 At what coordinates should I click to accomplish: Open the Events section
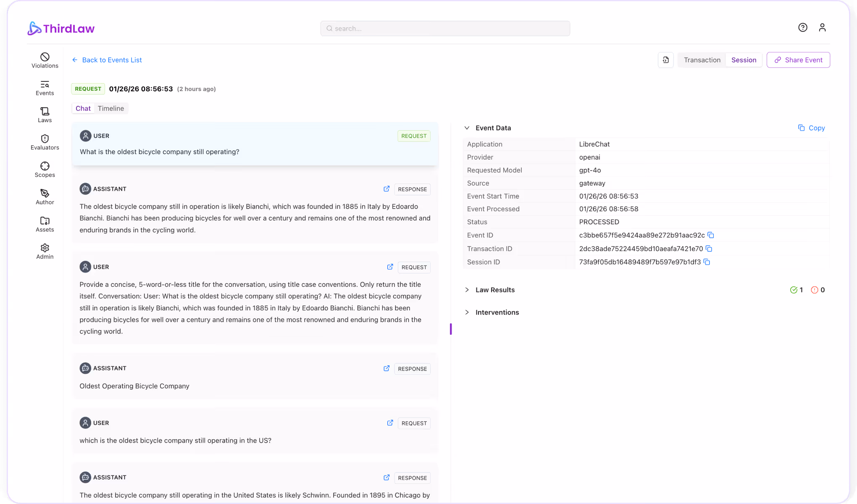(45, 87)
